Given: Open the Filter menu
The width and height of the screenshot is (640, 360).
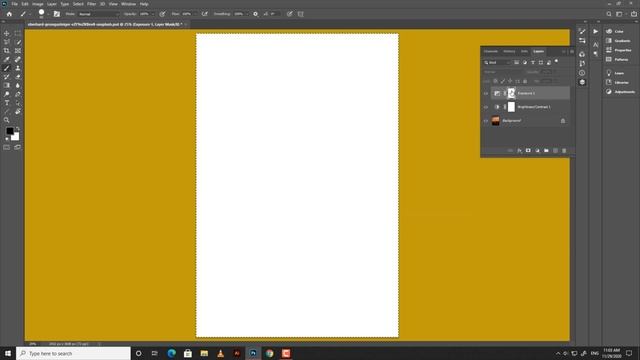Looking at the screenshot, I should pyautogui.click(x=91, y=4).
